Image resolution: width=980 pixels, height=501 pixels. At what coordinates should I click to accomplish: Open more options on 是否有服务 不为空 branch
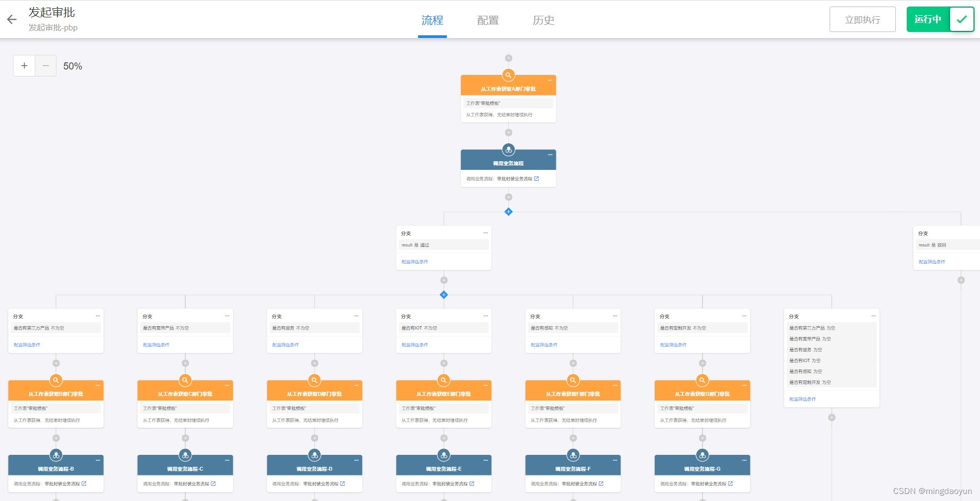[356, 316]
